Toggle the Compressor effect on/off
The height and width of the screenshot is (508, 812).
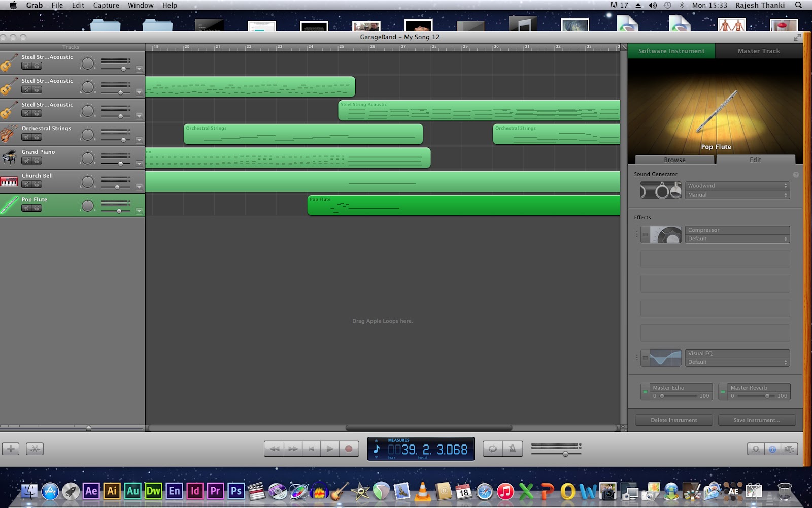point(645,235)
